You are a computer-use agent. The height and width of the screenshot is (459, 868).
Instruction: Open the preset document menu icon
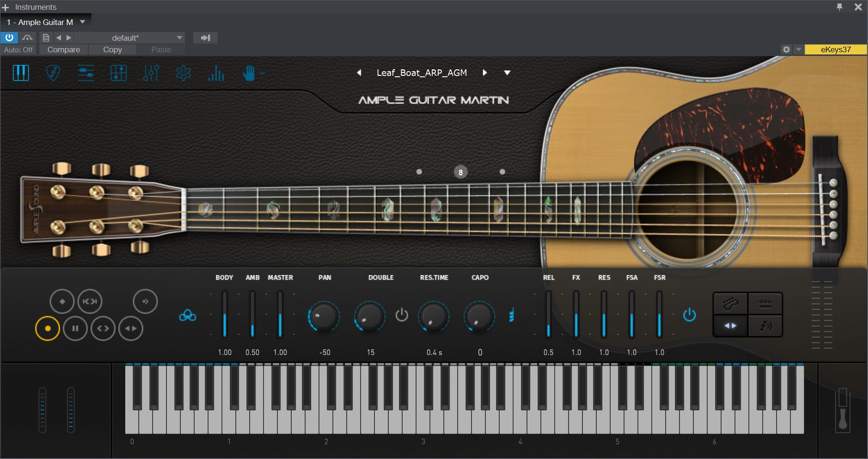[x=46, y=37]
